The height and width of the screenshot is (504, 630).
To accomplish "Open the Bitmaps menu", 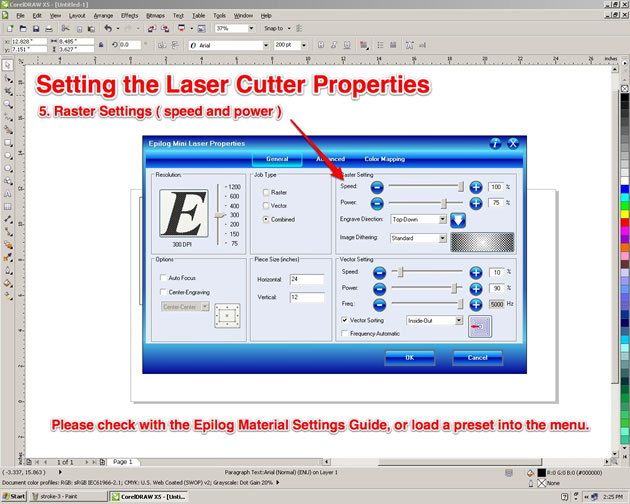I will pyautogui.click(x=155, y=16).
